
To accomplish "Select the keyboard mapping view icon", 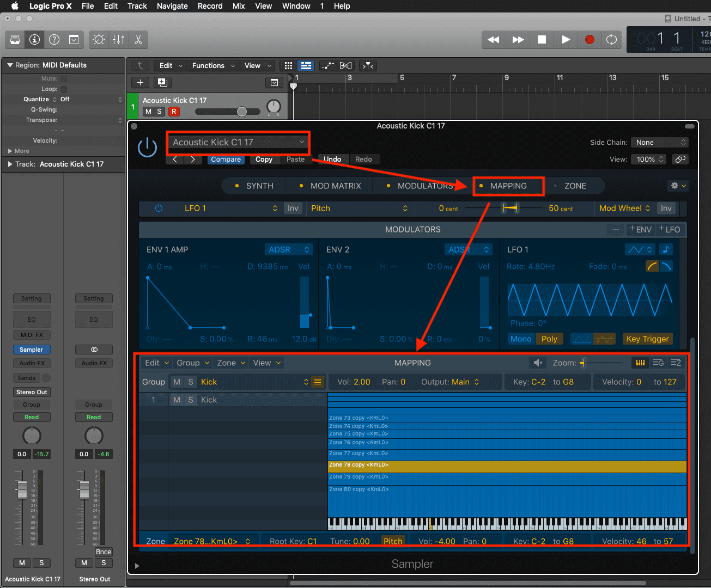I will (x=640, y=363).
